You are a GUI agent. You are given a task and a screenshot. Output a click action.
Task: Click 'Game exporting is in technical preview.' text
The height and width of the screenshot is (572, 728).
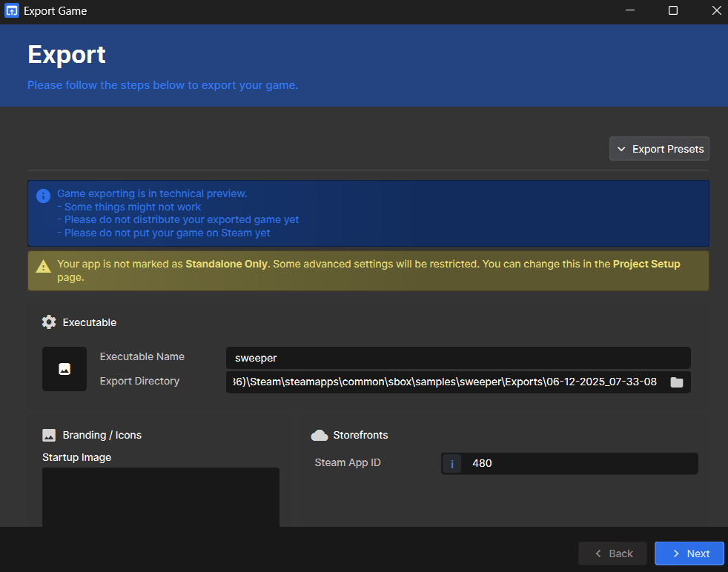click(152, 193)
